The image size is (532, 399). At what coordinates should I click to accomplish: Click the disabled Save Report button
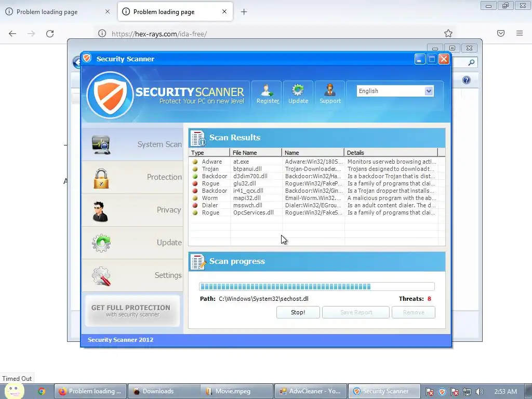[356, 312]
